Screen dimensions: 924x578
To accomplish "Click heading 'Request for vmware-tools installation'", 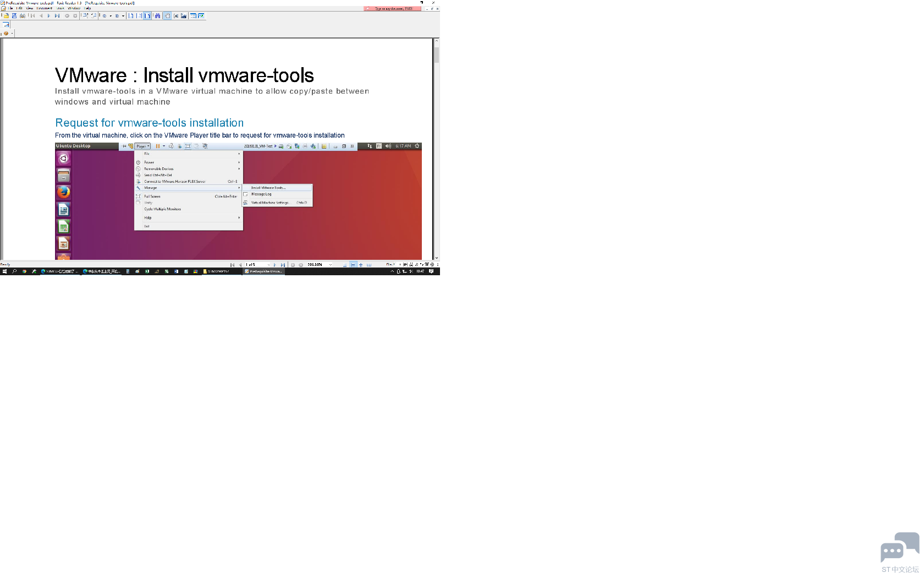I will (149, 123).
